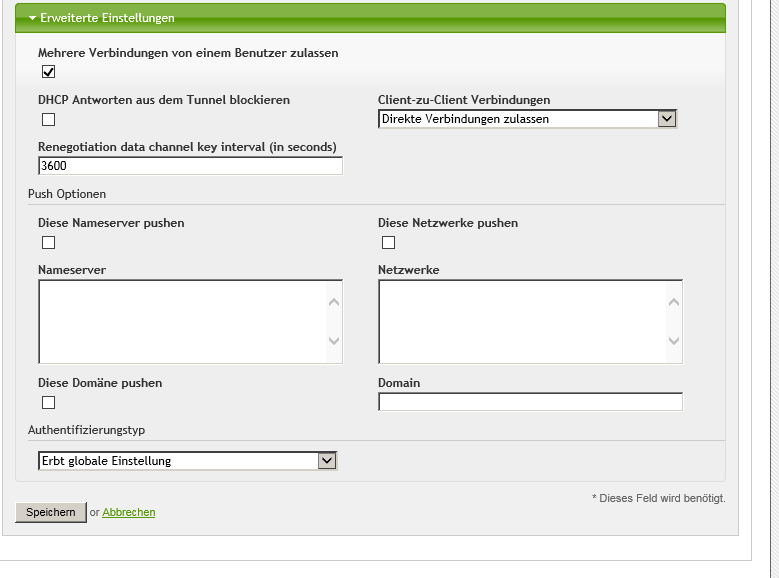
Task: Click the arrow icon beside Erweiterte Einstellungen
Action: click(x=32, y=18)
